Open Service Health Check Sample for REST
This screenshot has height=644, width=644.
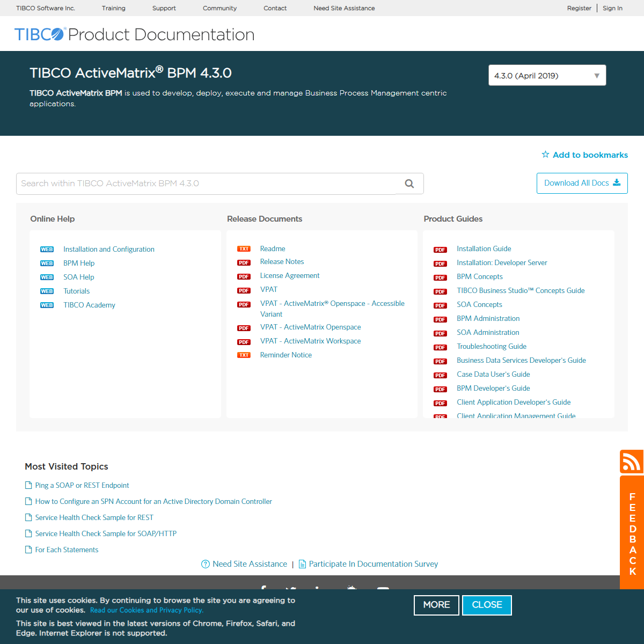point(94,517)
